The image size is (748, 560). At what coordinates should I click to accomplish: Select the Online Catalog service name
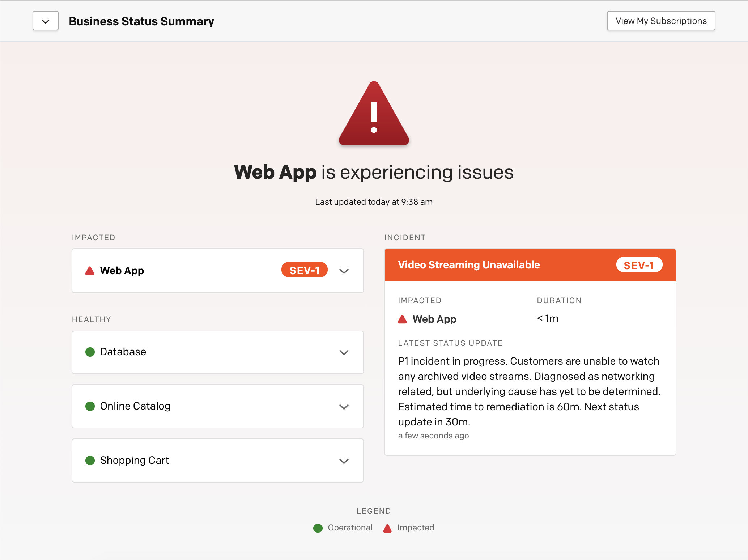pos(135,406)
